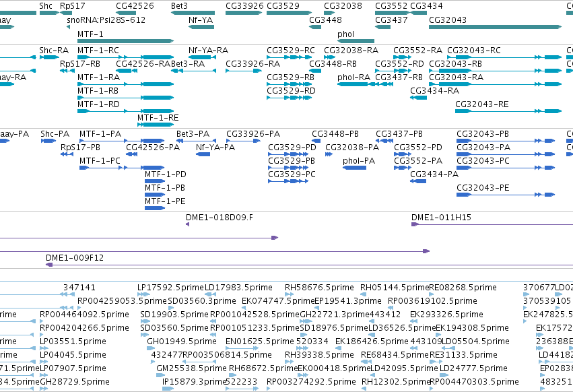
Task: Click protein RpS17-PB
Action: (67, 154)
